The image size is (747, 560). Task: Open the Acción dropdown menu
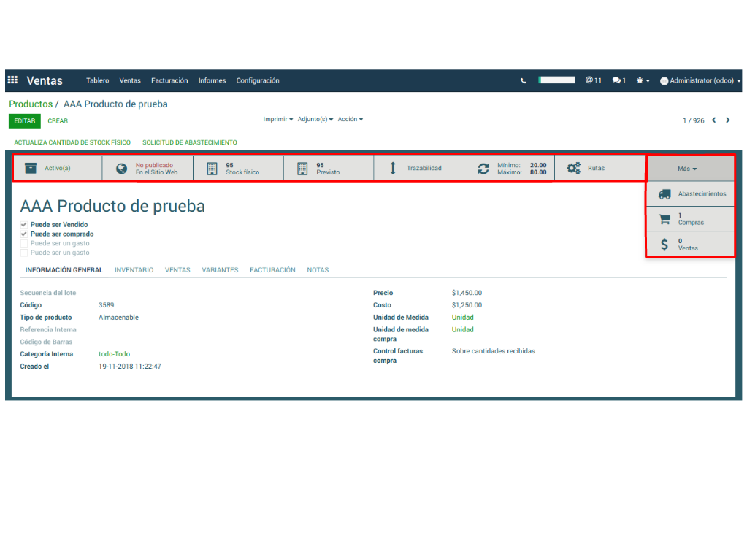point(350,119)
